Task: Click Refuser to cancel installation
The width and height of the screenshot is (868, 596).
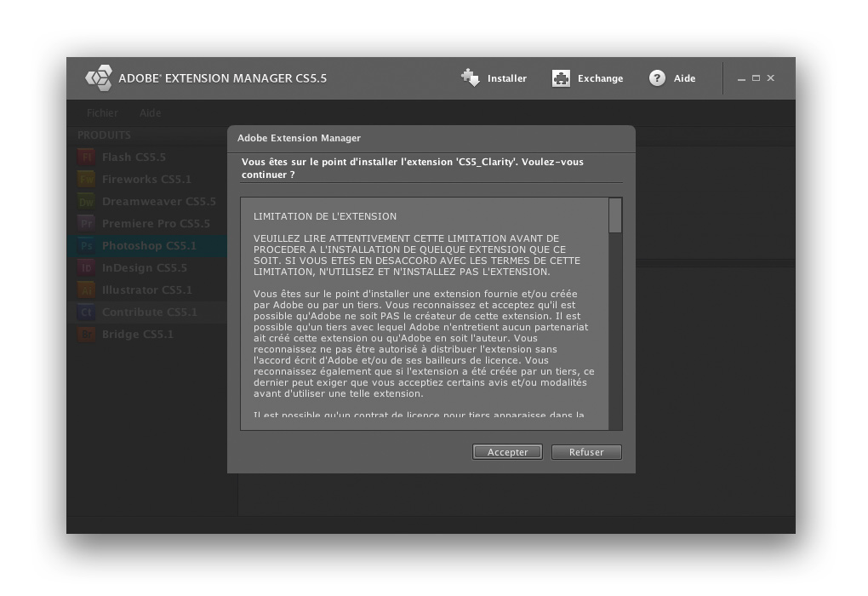Action: 586,452
